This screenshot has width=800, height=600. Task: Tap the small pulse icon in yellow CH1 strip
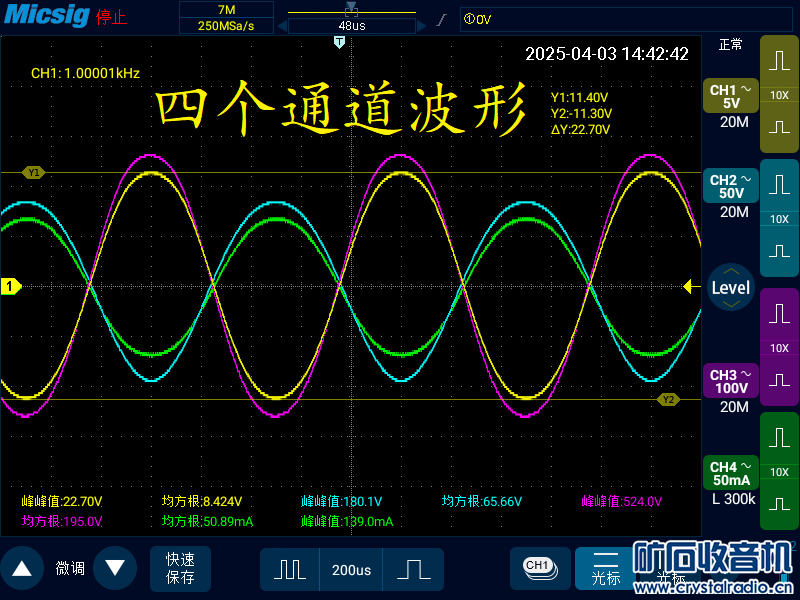[779, 127]
